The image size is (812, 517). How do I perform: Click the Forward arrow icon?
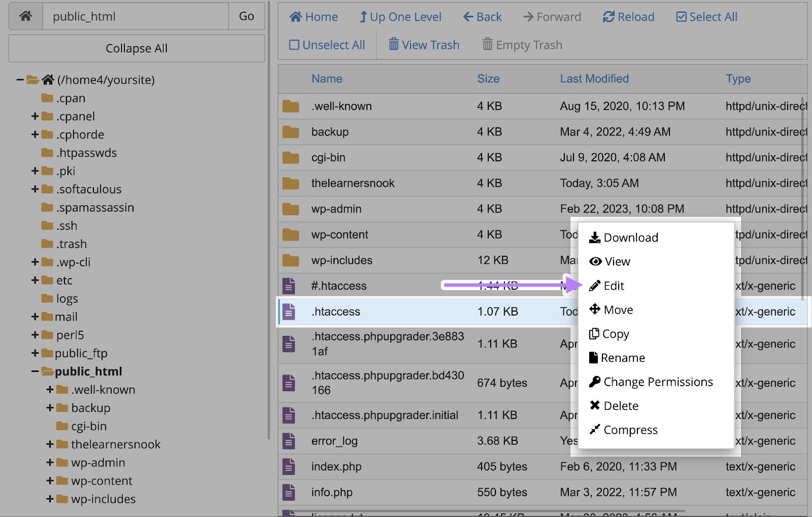pyautogui.click(x=527, y=17)
